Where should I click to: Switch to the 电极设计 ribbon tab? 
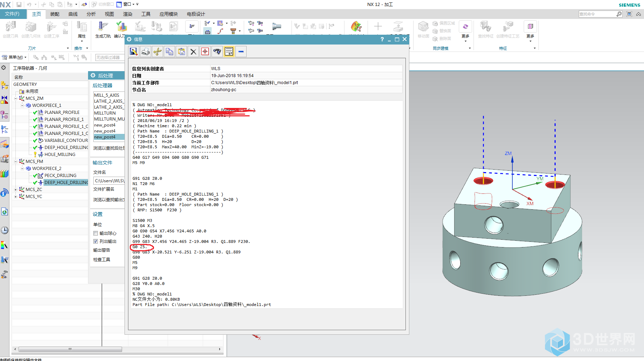(196, 14)
